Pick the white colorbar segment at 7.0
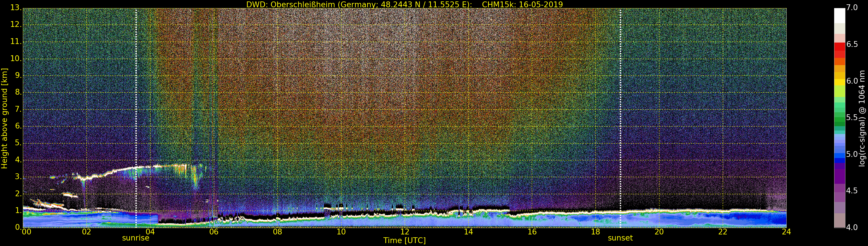Image resolution: width=868 pixels, height=246 pixels. coord(839,15)
